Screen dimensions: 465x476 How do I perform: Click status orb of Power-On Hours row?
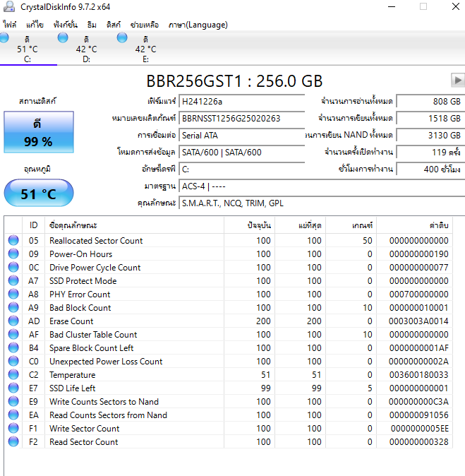tap(13, 254)
